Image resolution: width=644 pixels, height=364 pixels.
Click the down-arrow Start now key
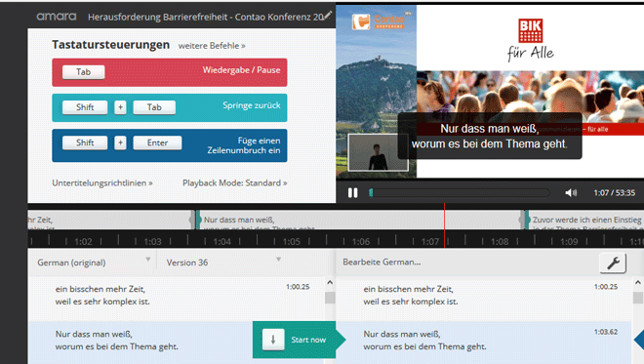273,340
